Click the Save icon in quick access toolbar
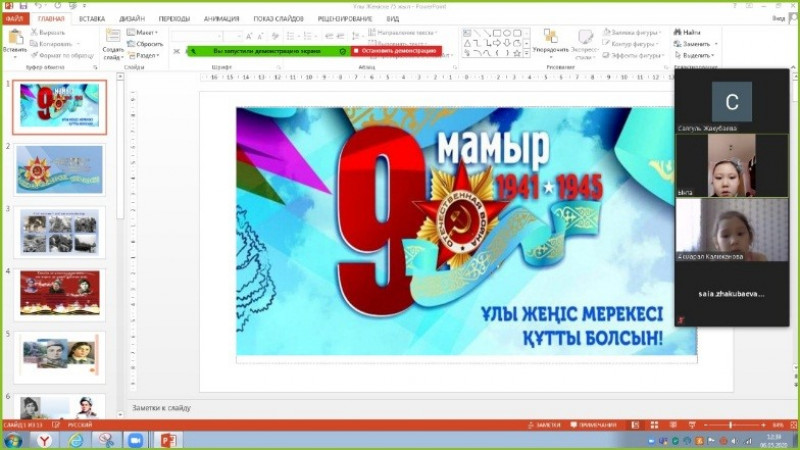The width and height of the screenshot is (800, 450). click(x=23, y=6)
